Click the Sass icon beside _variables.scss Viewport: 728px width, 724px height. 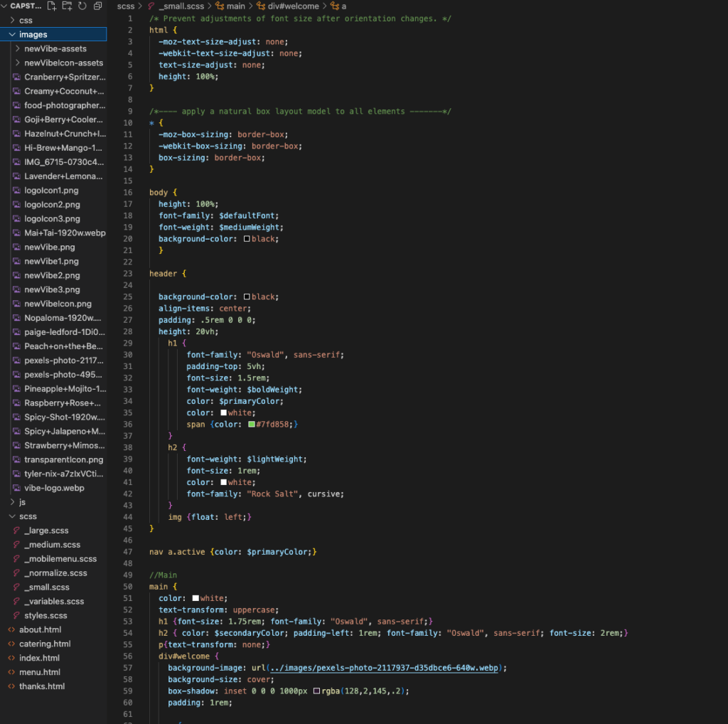pyautogui.click(x=16, y=602)
